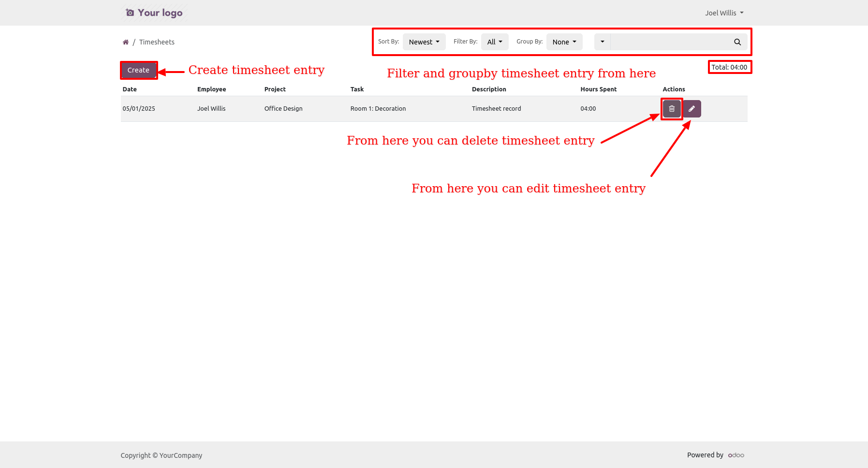Focus the timesheet search input box

click(669, 42)
